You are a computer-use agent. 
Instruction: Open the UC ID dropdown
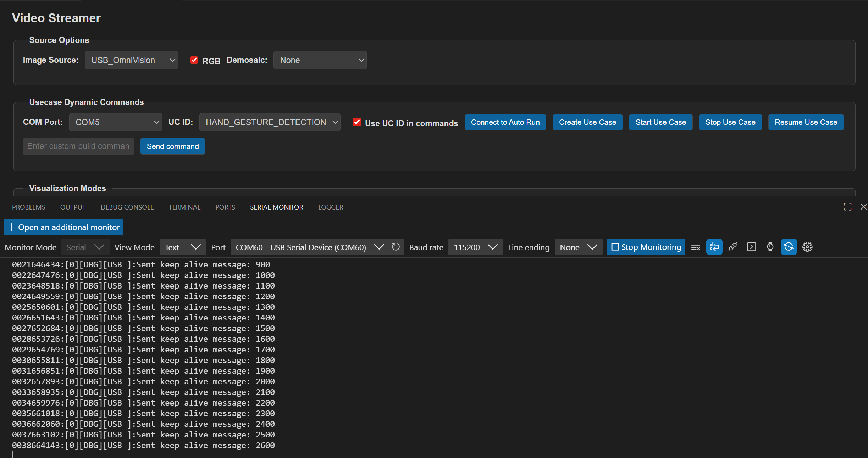pyautogui.click(x=270, y=122)
